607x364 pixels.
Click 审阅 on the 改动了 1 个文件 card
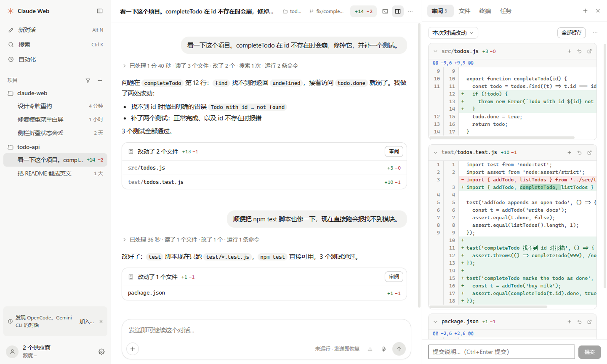point(394,277)
